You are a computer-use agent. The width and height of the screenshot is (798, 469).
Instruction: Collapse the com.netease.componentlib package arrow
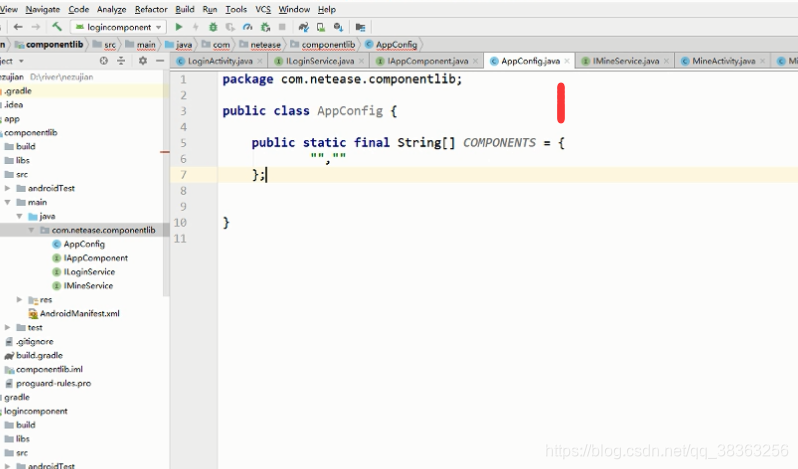point(31,230)
